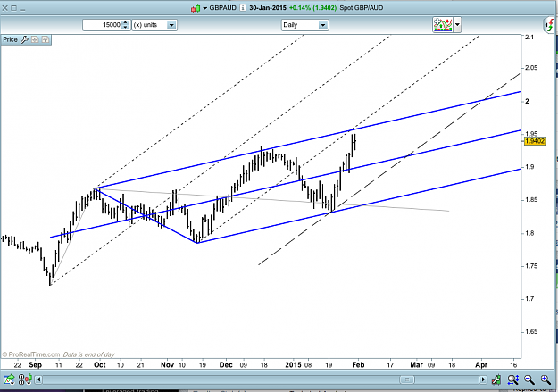This screenshot has width=558, height=392.
Task: Click the 1.85 price axis label
Action: pos(532,200)
